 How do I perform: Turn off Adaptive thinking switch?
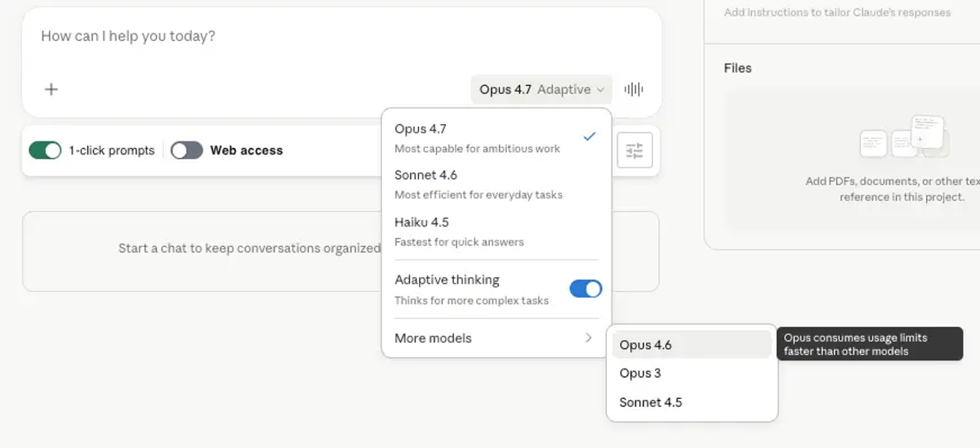click(x=586, y=289)
